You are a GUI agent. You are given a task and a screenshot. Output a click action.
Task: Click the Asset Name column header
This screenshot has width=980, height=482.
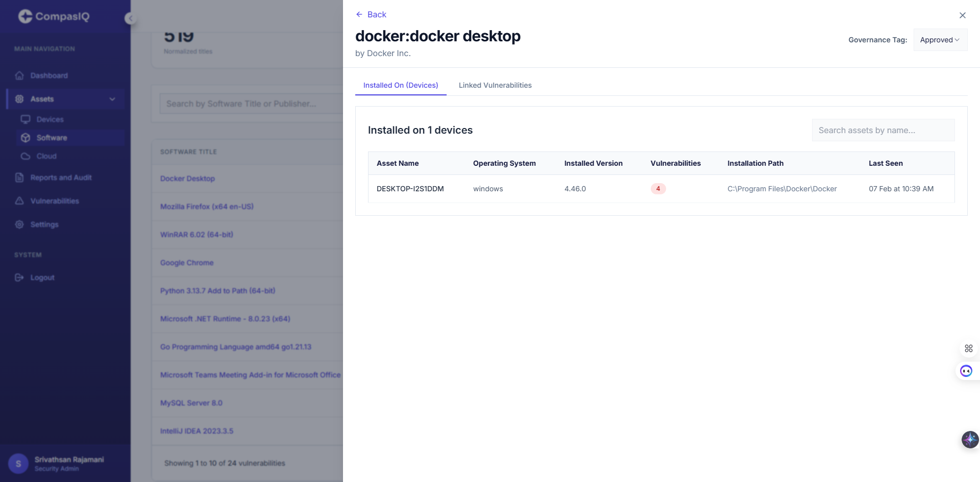(x=398, y=163)
